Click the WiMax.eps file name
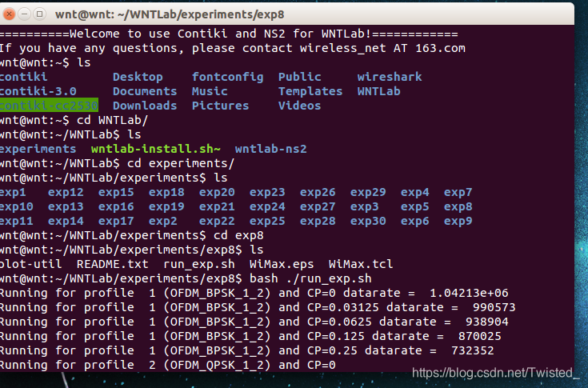 pos(282,265)
